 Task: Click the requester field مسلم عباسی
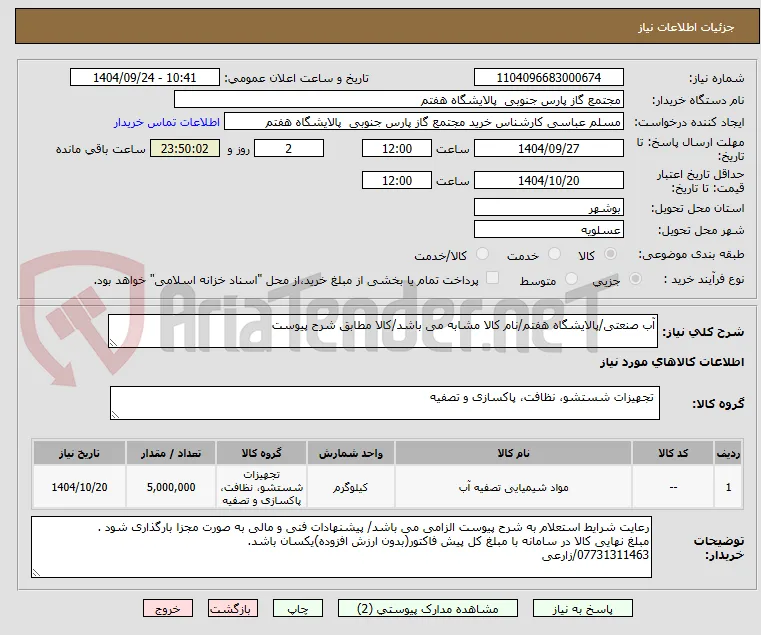pyautogui.click(x=423, y=122)
